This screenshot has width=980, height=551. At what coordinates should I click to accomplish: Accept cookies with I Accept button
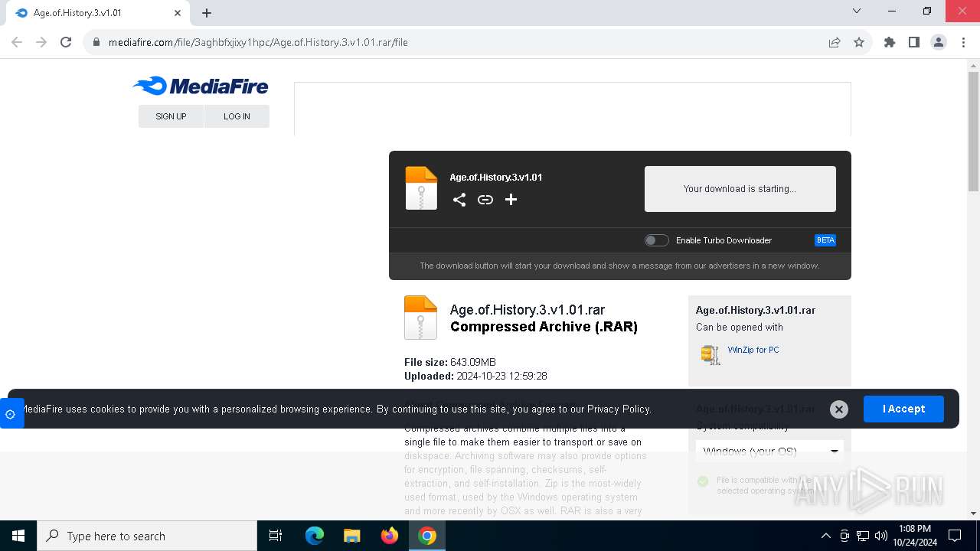(x=903, y=409)
